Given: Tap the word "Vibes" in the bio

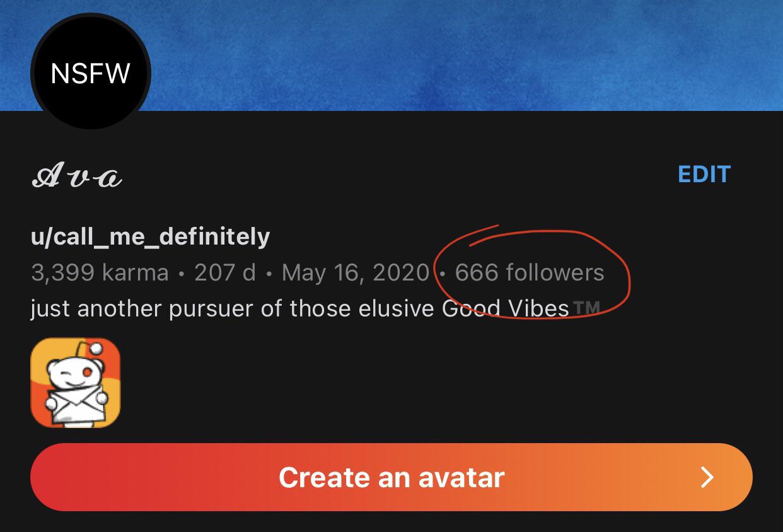Looking at the screenshot, I should [538, 309].
